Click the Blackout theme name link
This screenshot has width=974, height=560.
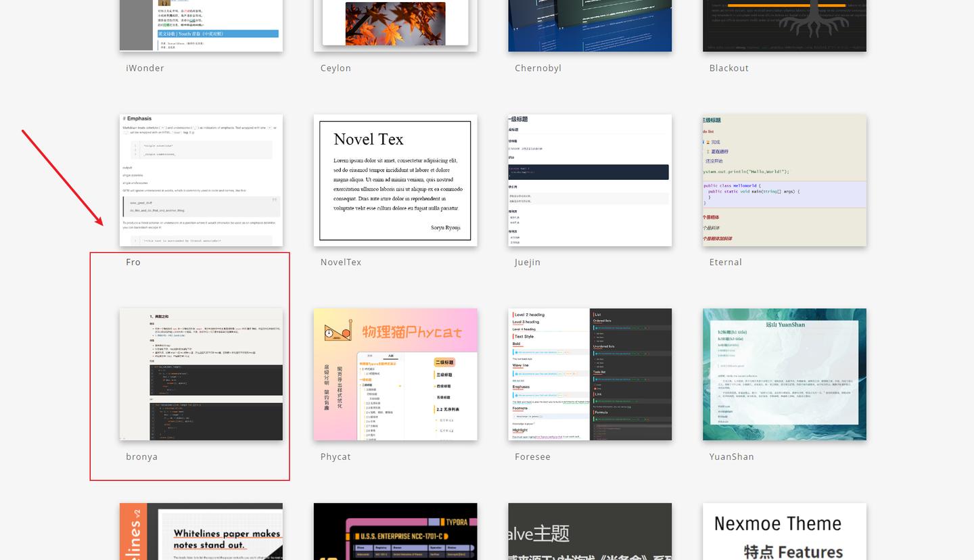(x=728, y=68)
